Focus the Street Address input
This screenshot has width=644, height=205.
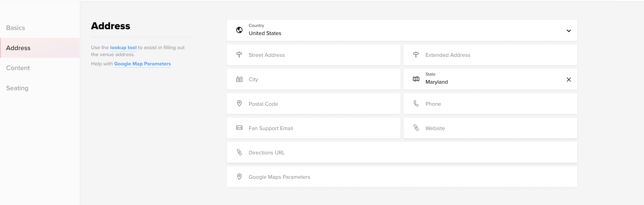coord(313,55)
